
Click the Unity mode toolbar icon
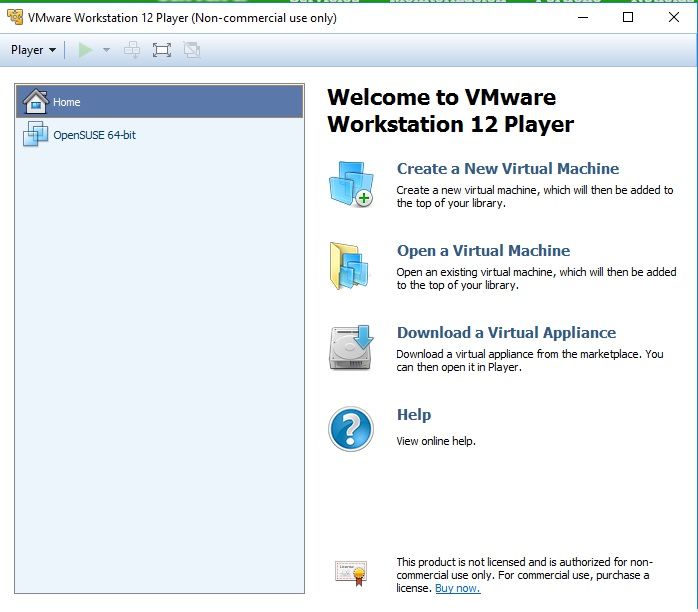click(x=192, y=50)
